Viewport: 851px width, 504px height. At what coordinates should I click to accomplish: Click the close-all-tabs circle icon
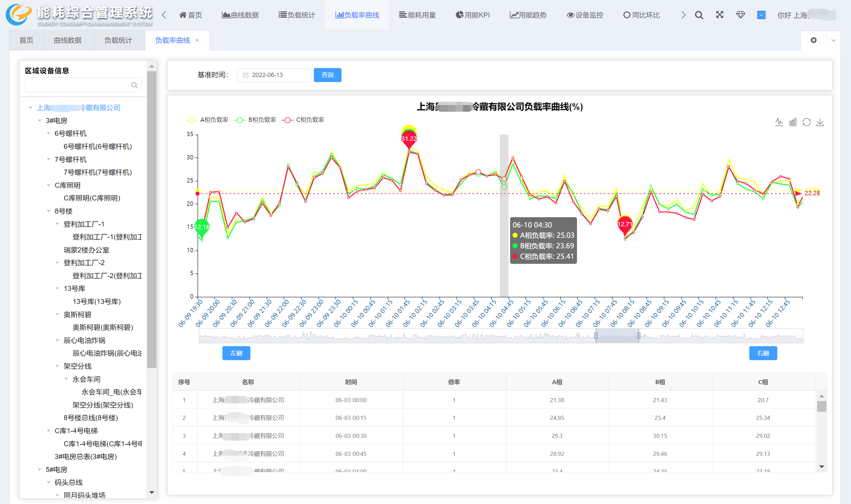click(814, 40)
